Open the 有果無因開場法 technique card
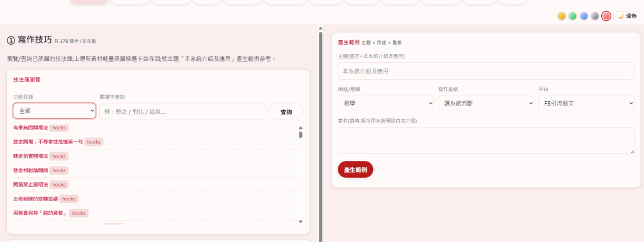Screen dimensions: 644x242 click(x=30, y=128)
